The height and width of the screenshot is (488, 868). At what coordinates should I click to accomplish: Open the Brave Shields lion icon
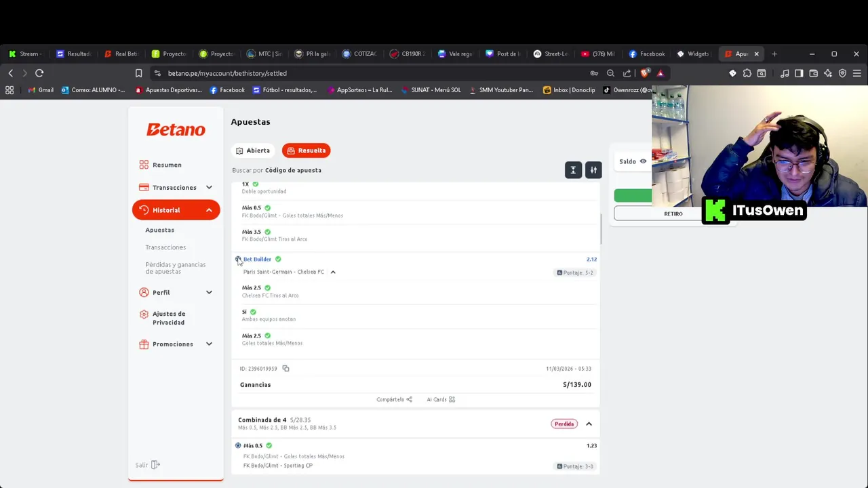(x=644, y=73)
